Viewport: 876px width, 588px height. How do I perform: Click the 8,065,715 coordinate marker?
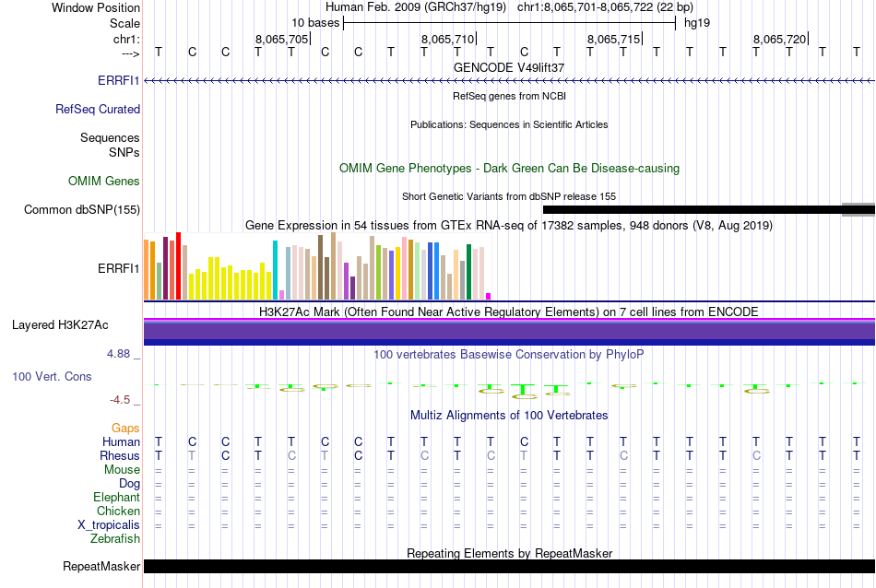(x=614, y=39)
